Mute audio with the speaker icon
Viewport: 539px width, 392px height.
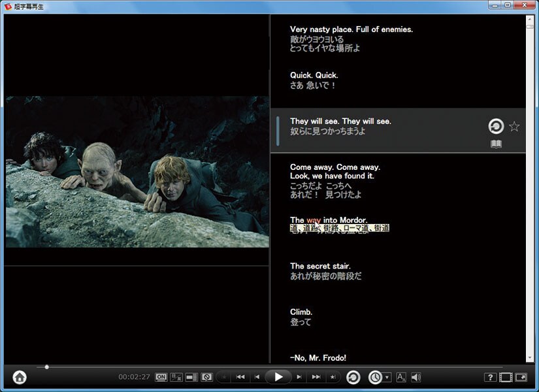pyautogui.click(x=416, y=377)
